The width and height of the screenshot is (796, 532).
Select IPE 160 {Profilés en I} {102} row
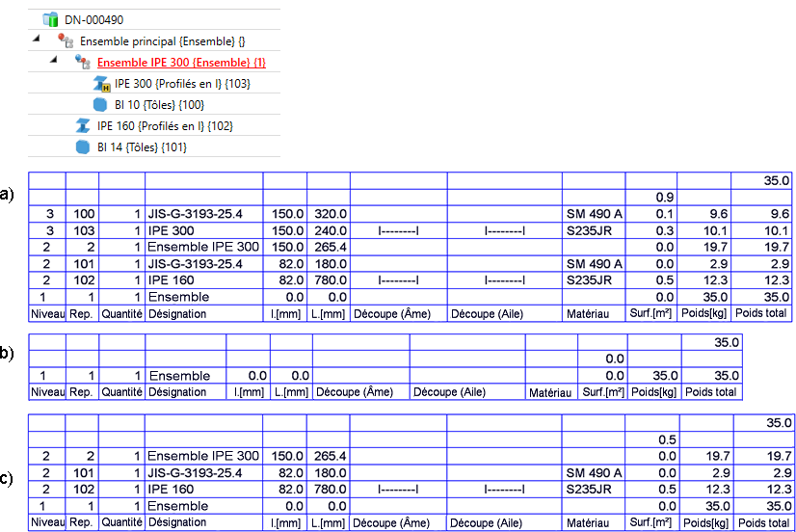165,126
